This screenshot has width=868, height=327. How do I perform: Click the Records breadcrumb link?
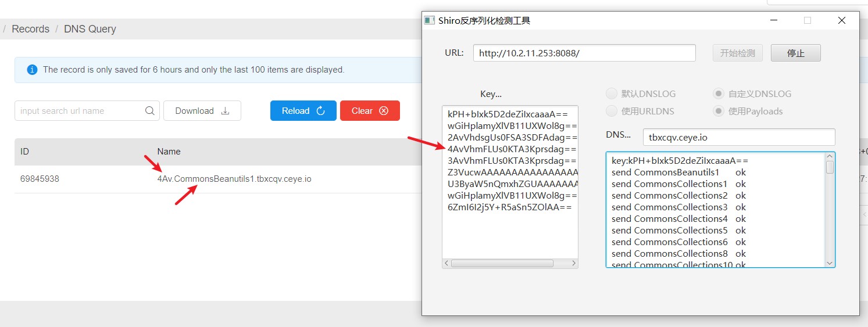(30, 29)
